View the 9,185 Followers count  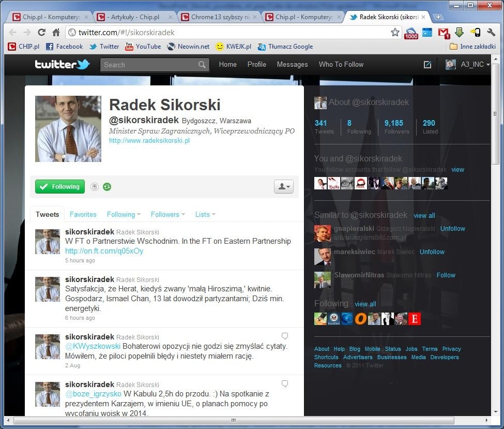click(396, 127)
